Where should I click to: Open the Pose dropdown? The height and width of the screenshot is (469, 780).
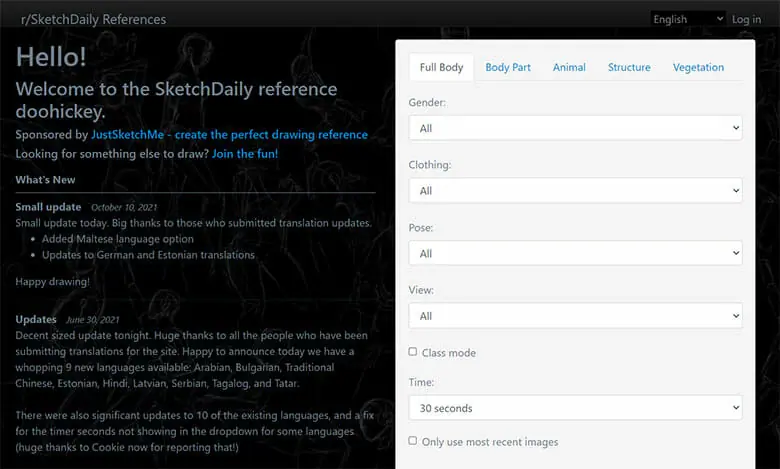[x=576, y=253]
